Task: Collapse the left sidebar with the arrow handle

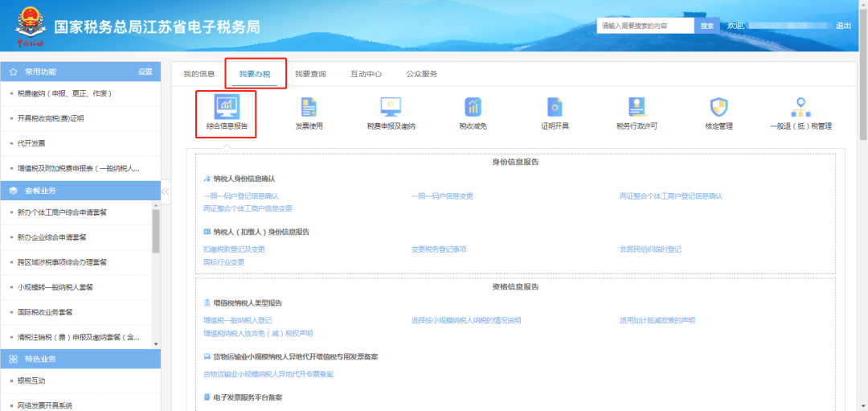Action: 165,191
